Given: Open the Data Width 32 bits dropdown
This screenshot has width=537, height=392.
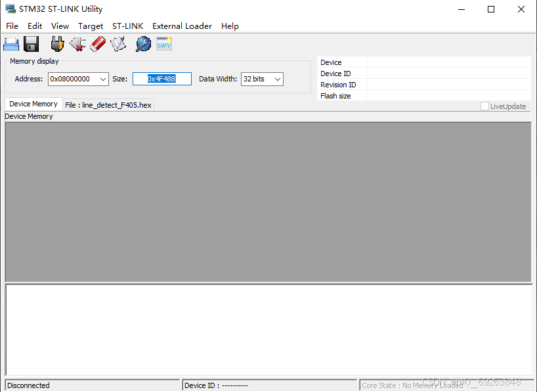Looking at the screenshot, I should pos(262,79).
